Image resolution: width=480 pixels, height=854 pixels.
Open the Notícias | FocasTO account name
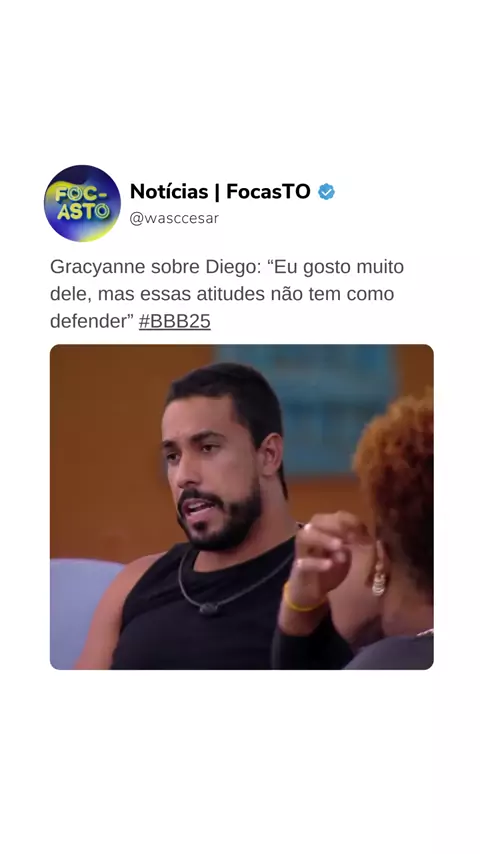tap(220, 192)
